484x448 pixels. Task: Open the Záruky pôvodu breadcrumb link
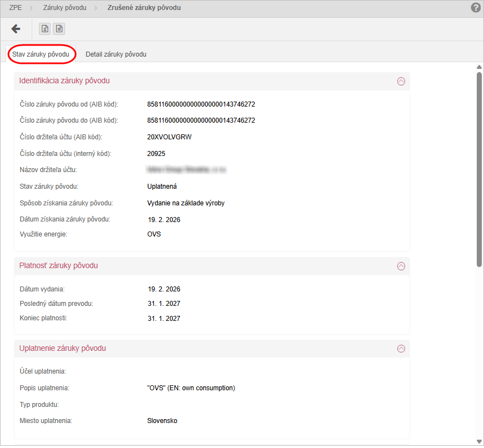click(64, 8)
